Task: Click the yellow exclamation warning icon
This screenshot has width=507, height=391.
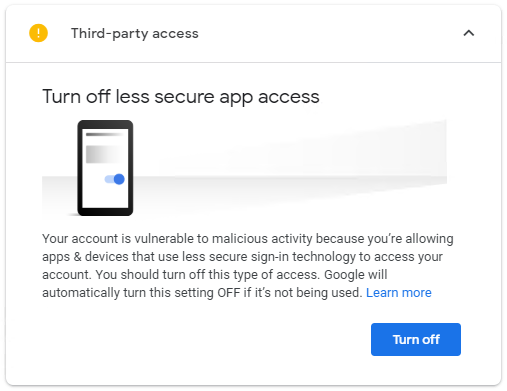Action: click(38, 33)
